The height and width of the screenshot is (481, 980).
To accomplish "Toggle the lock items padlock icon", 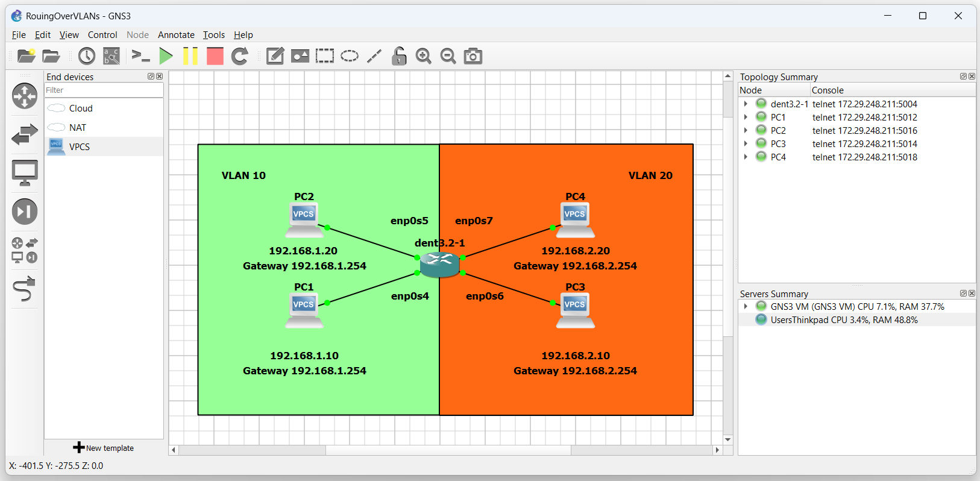I will [399, 56].
